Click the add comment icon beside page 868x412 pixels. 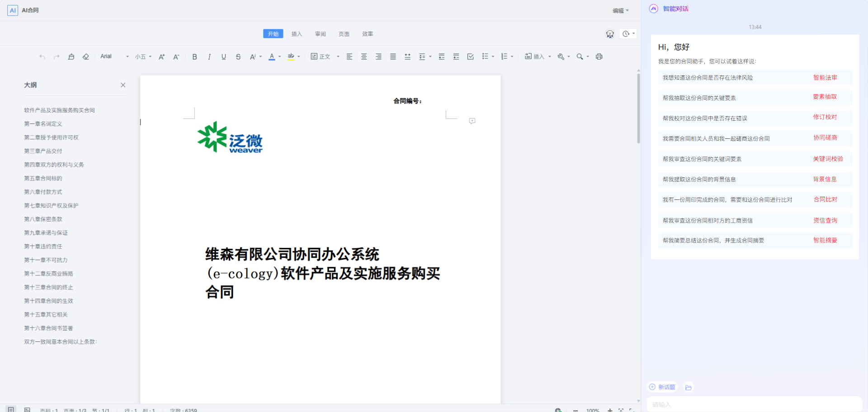click(472, 121)
